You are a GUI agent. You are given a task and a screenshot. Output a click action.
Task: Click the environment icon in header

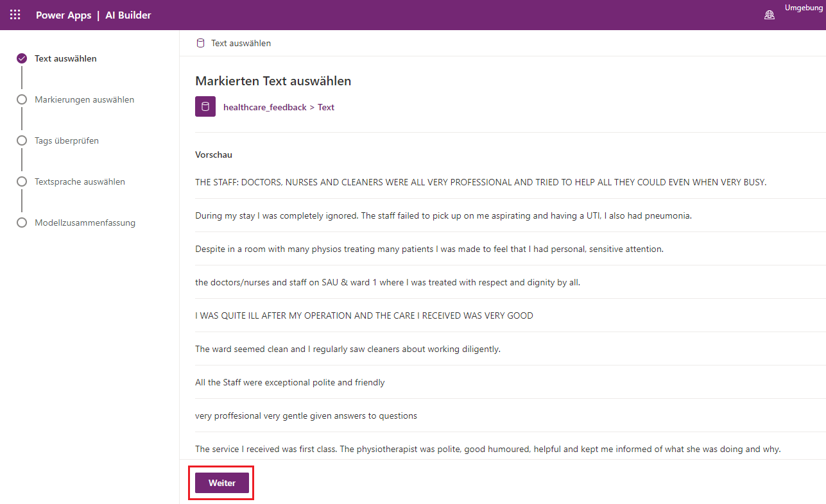click(x=770, y=15)
